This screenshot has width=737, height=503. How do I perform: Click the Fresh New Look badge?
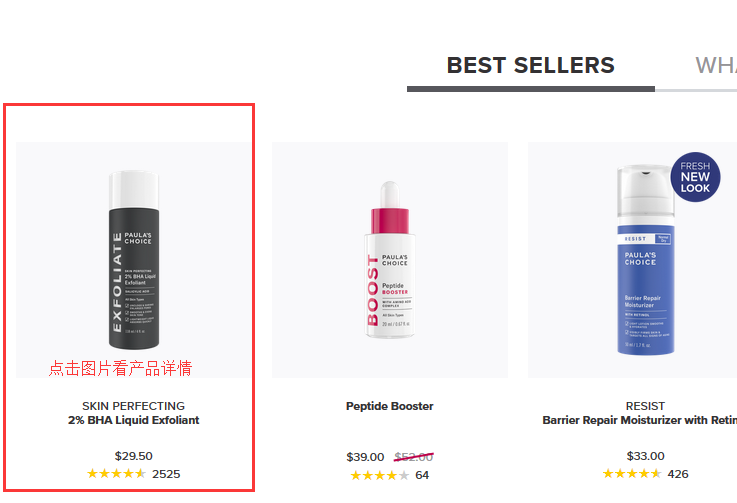tap(695, 177)
